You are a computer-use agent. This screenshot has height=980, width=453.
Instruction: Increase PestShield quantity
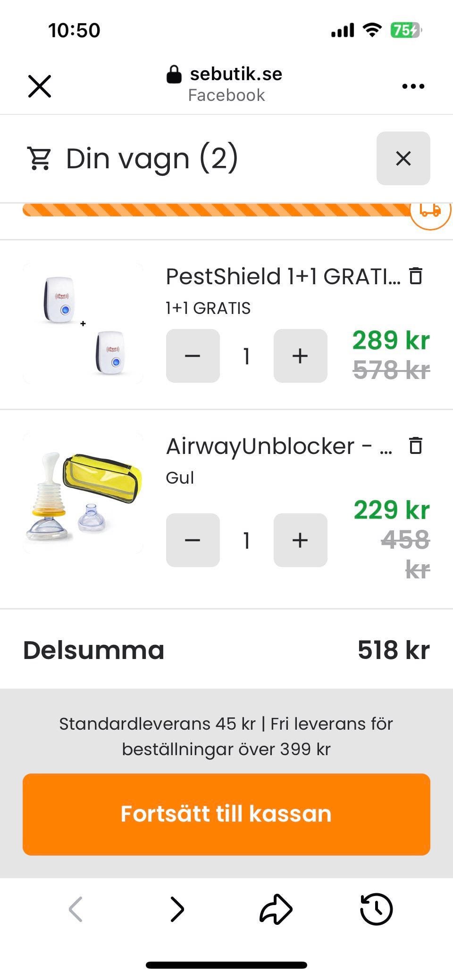tap(300, 356)
